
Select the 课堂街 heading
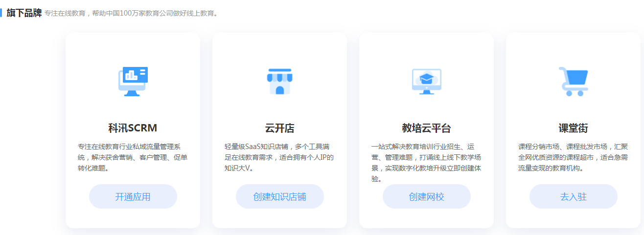pyautogui.click(x=573, y=128)
